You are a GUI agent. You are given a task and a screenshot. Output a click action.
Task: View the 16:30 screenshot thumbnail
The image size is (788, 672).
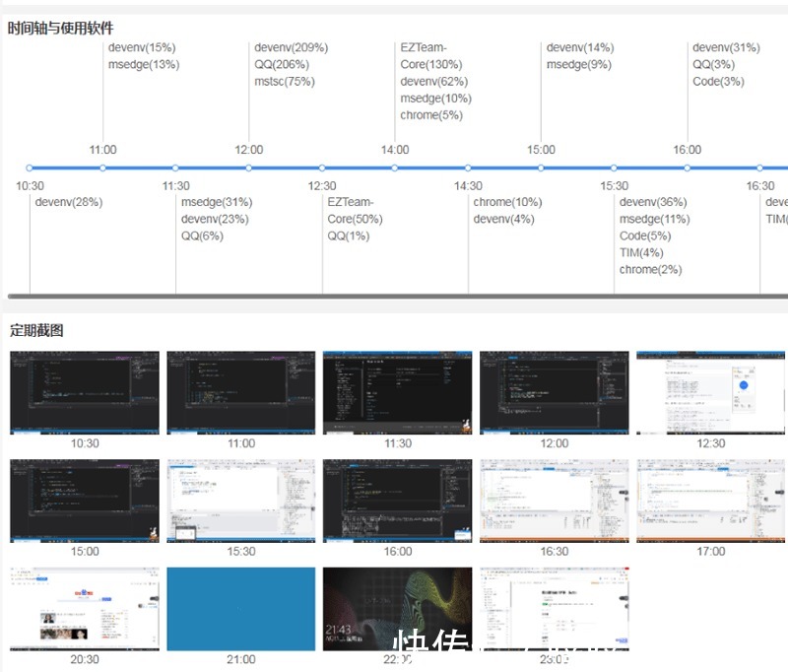[555, 501]
